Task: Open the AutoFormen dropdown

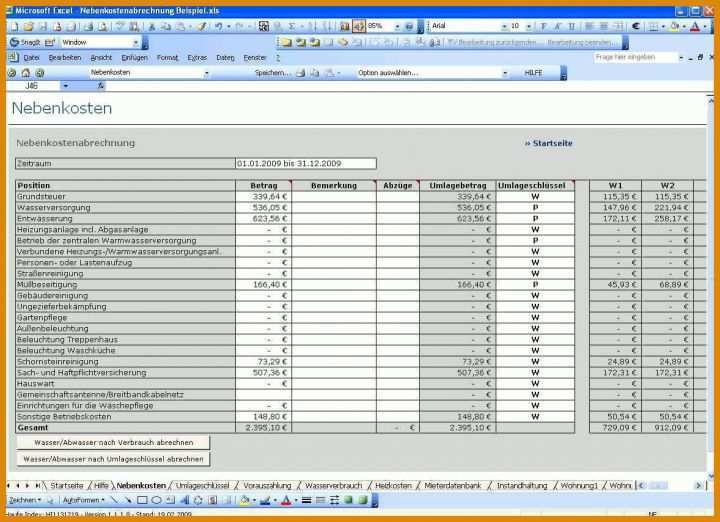Action: point(84,500)
